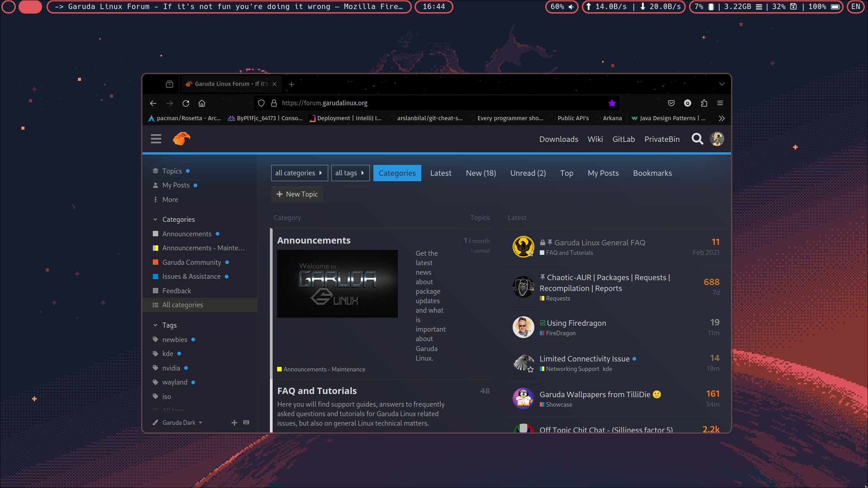Go to Firefox home page
Screen dimensions: 868x488
(x=202, y=103)
